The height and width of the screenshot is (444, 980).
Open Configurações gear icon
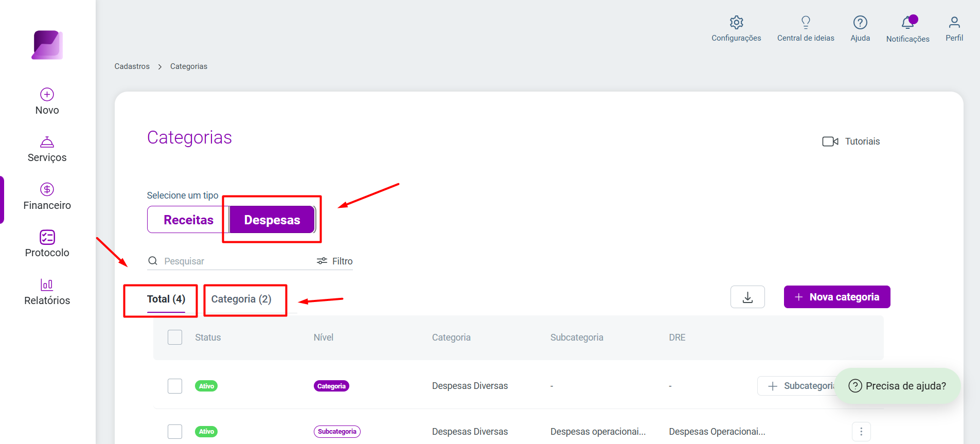click(736, 23)
